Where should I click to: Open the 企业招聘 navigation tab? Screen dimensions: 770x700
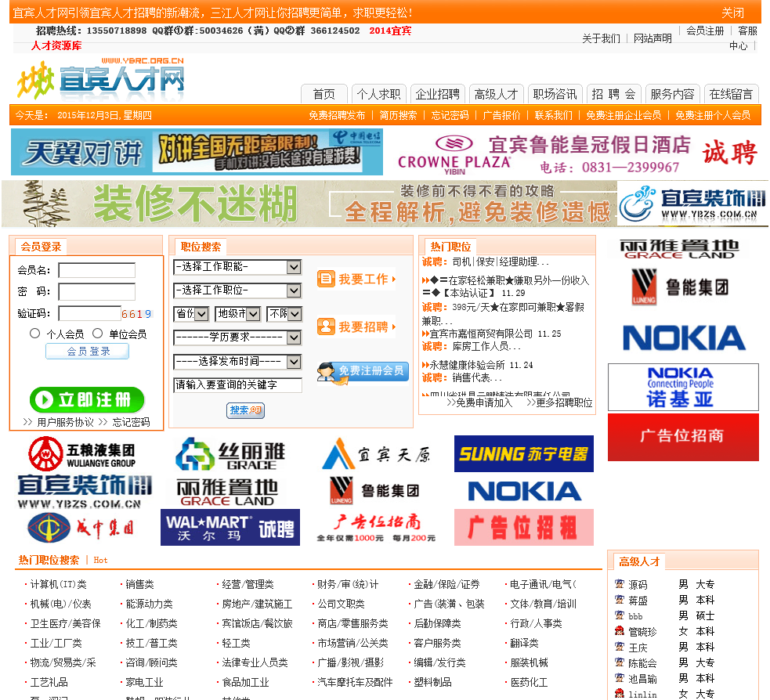(438, 94)
